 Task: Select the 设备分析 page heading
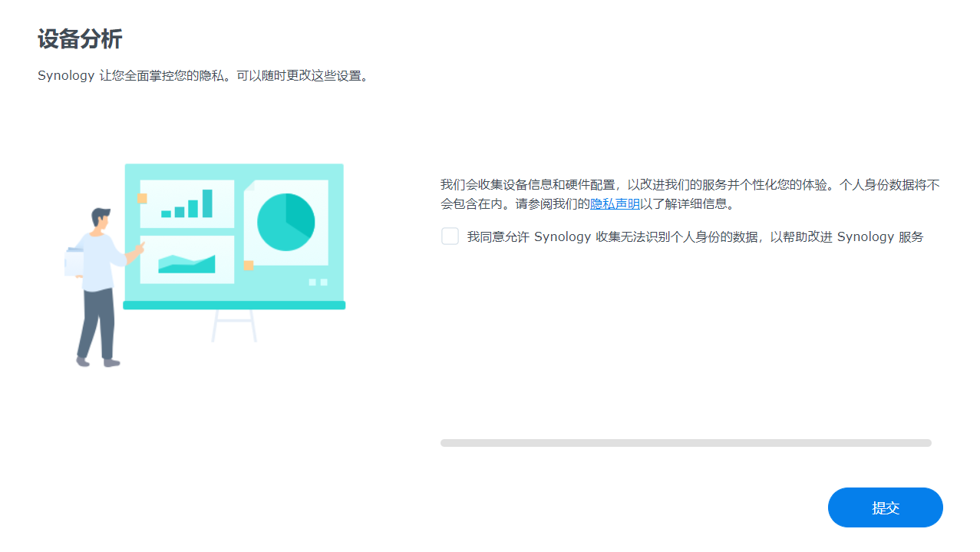[80, 38]
